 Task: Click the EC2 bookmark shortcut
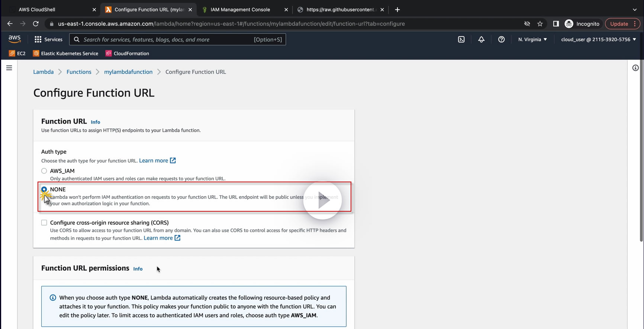tap(17, 53)
